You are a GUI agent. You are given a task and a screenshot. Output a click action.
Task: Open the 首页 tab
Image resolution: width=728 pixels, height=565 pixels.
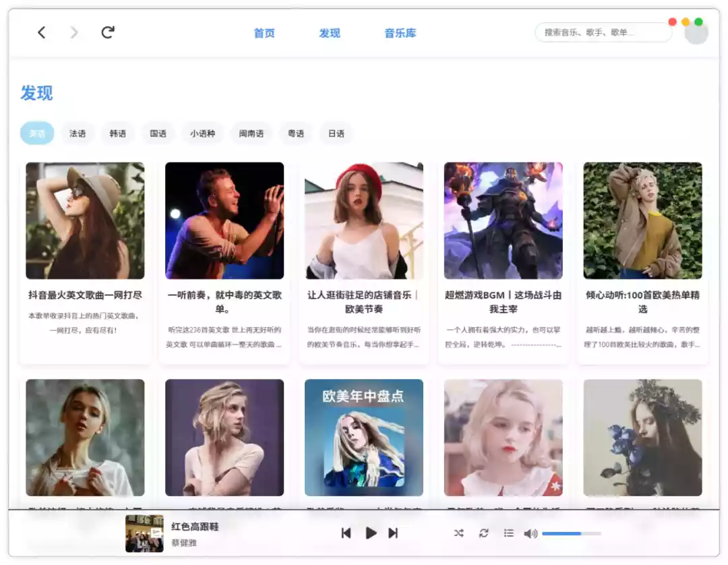(x=264, y=33)
